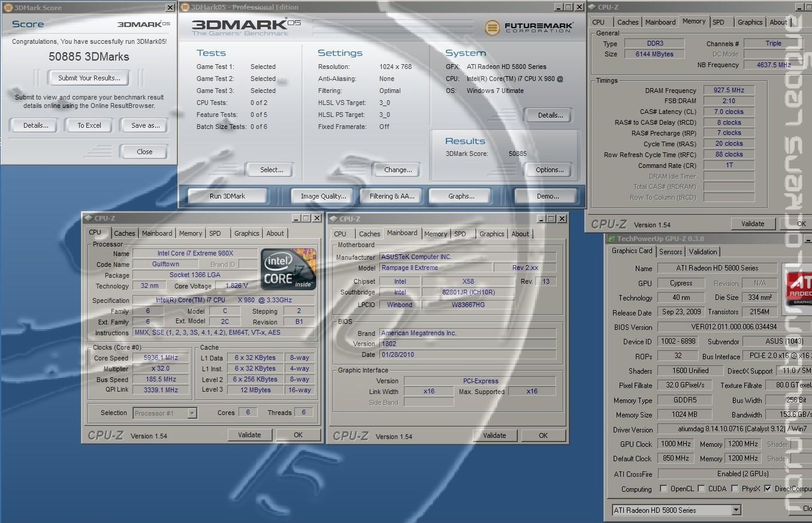Click CAS# Latency 7.0 clocks value

(x=729, y=112)
